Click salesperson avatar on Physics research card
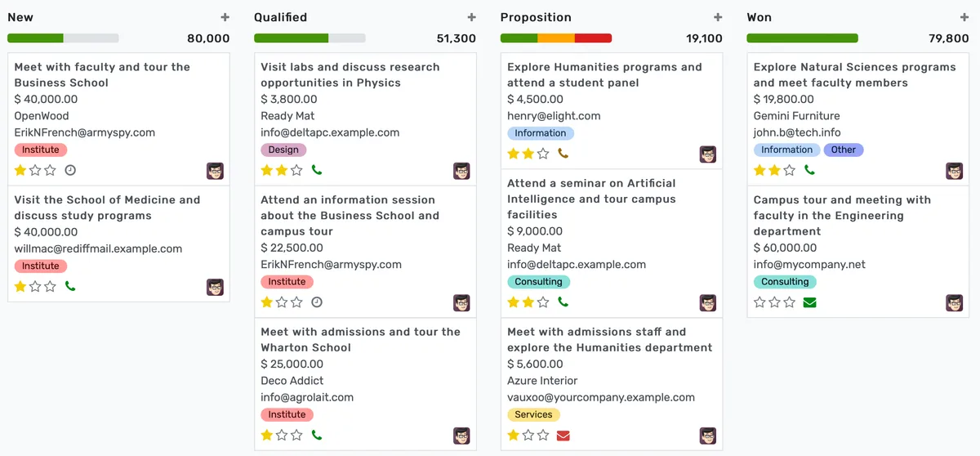 click(461, 171)
